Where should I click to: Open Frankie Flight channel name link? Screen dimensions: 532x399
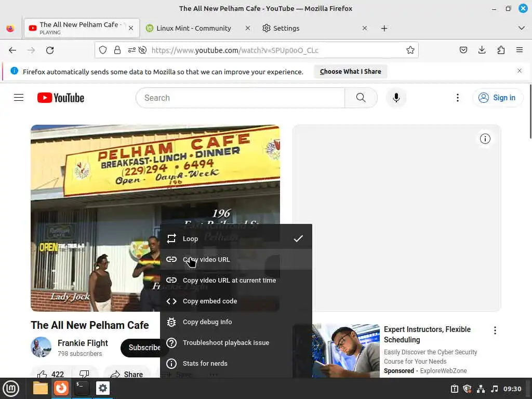[83, 343]
